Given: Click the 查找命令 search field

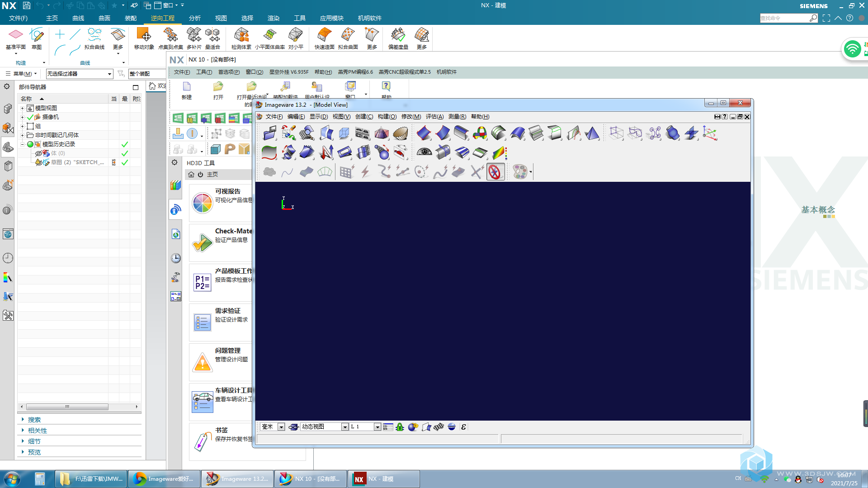Looking at the screenshot, I should [x=784, y=18].
